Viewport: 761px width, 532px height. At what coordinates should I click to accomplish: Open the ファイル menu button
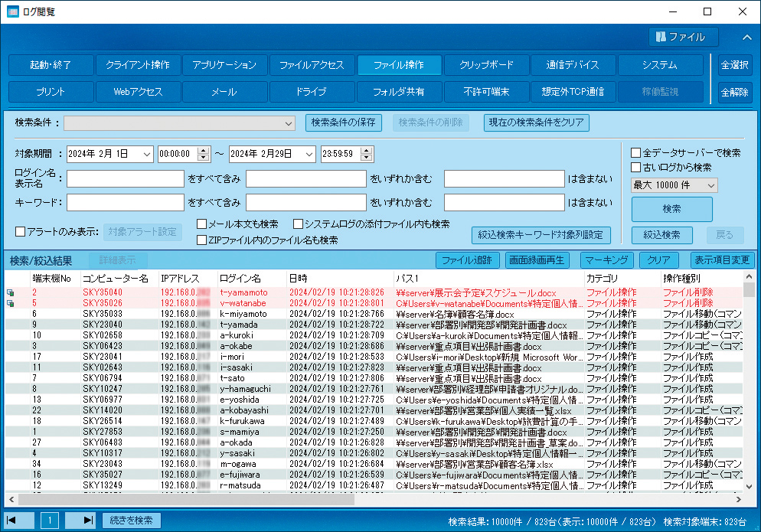[684, 37]
